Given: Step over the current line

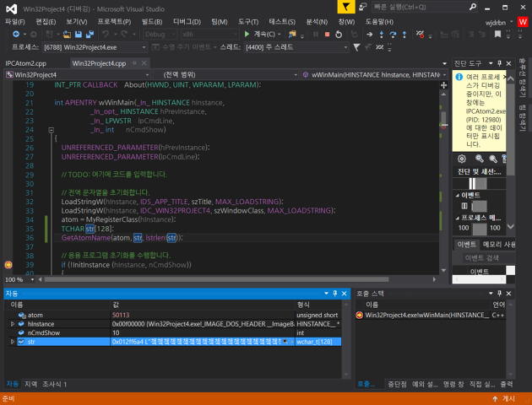Looking at the screenshot, I should [393, 35].
